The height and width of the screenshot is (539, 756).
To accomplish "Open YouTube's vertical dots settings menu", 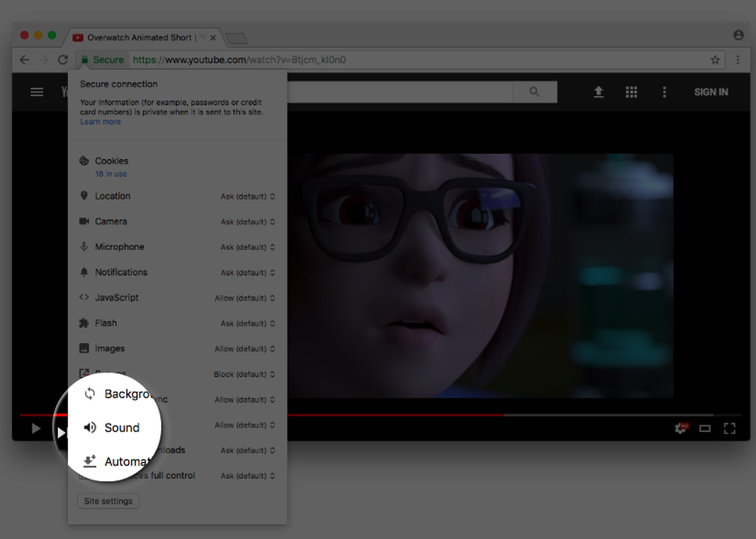I will pos(664,92).
